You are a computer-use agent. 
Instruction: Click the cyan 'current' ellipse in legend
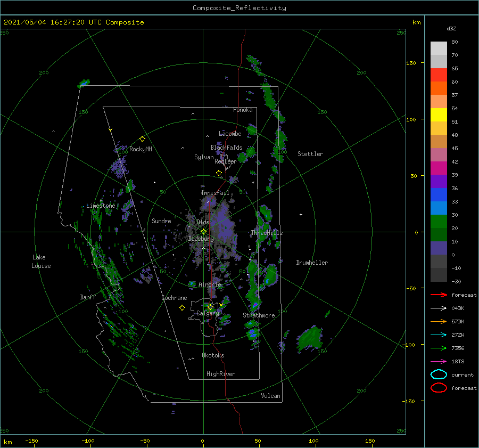(439, 374)
